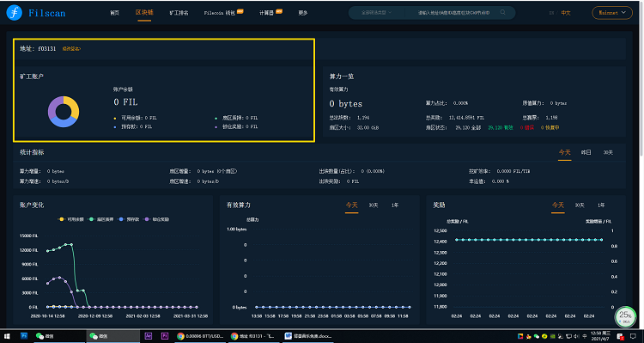Open 矿工排名 miner ranking page
644x343 pixels.
pyautogui.click(x=179, y=13)
